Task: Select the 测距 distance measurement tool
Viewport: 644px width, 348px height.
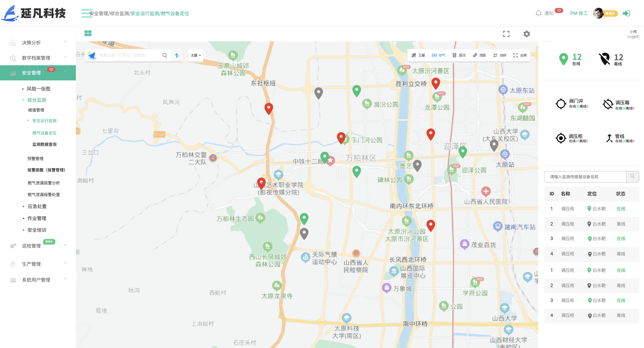Action: pos(479,55)
